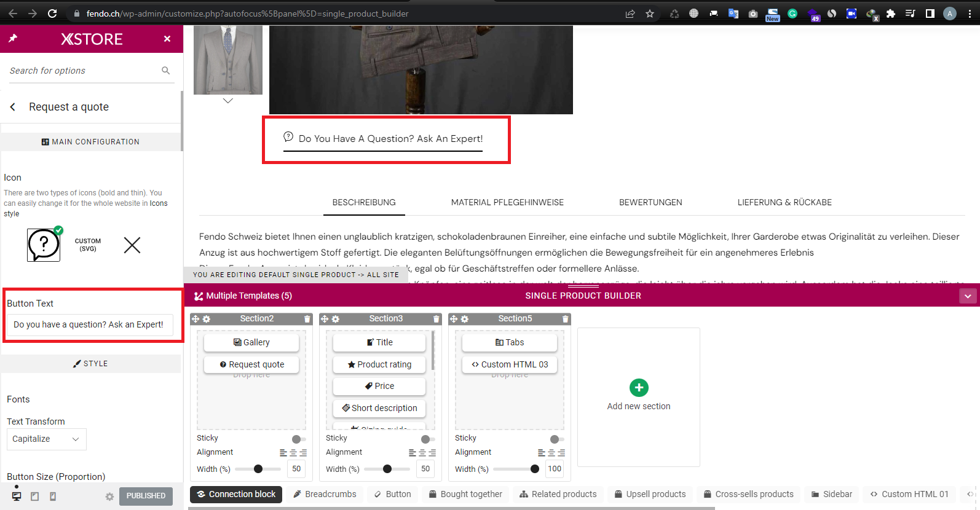This screenshot has height=510, width=980.
Task: Click move handle icon of Section3
Action: (325, 319)
